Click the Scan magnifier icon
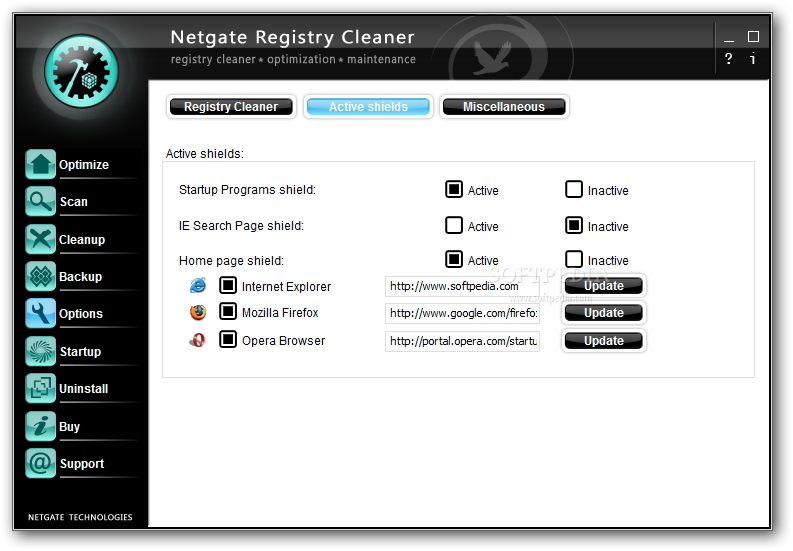This screenshot has width=793, height=551. 40,201
